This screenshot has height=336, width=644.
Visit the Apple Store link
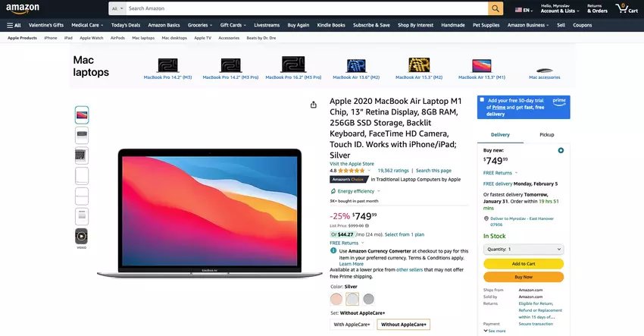tap(352, 164)
